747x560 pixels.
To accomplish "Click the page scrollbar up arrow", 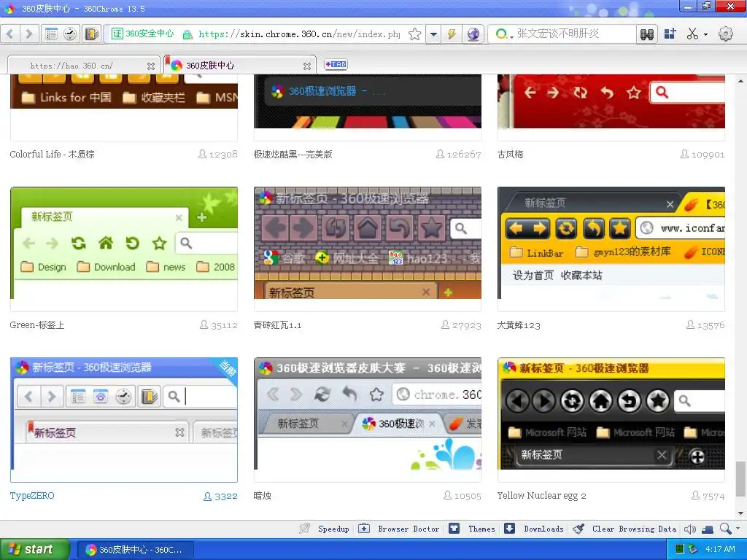I will click(x=741, y=81).
